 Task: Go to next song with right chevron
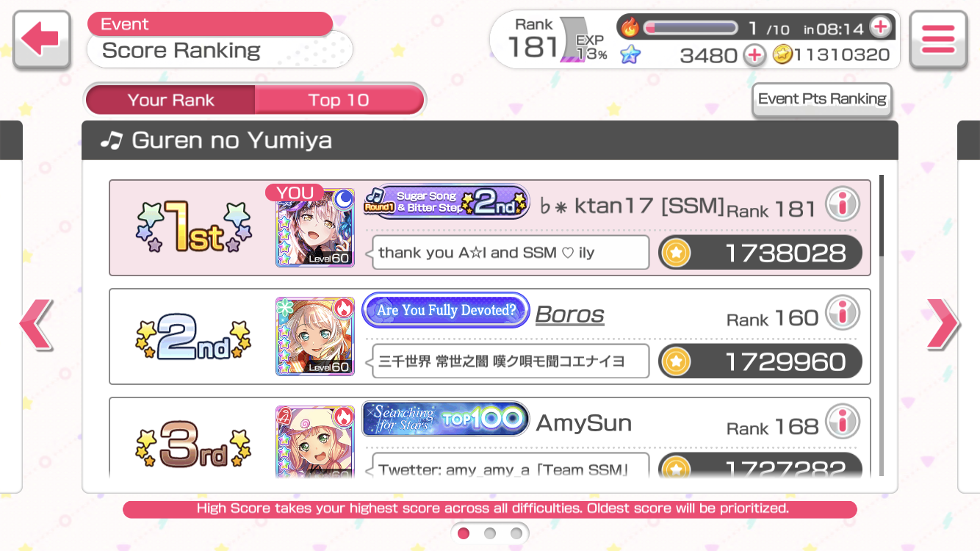[x=943, y=324]
